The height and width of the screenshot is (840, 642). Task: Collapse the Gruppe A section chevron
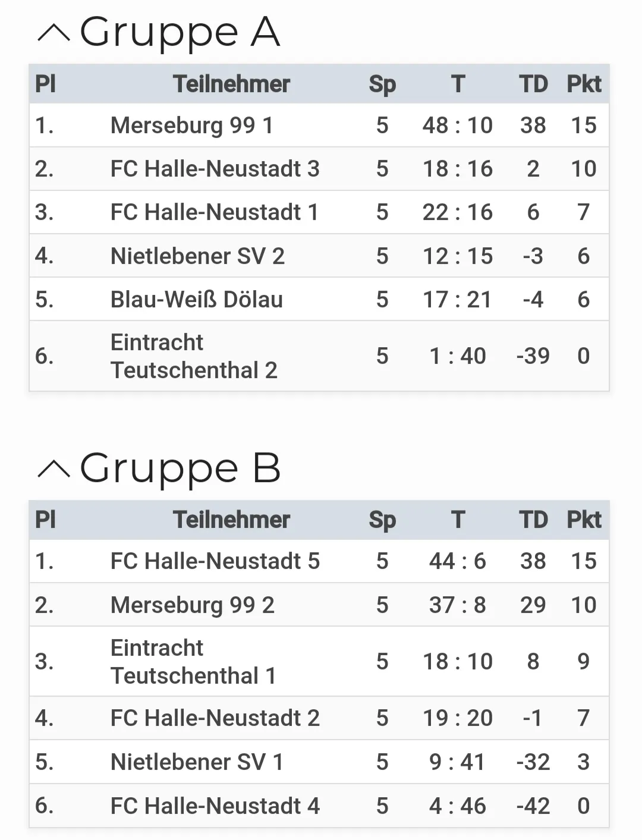tap(53, 33)
